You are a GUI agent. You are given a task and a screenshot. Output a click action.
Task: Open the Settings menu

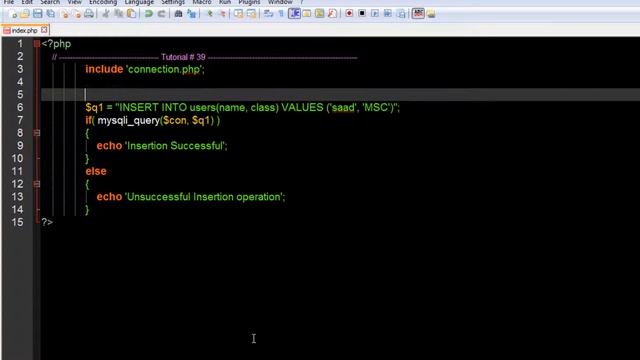173,2
